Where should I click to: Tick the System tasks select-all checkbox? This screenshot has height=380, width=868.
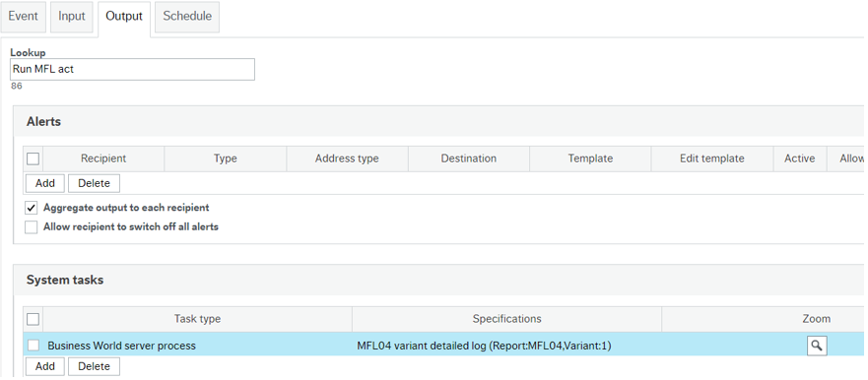(x=33, y=319)
